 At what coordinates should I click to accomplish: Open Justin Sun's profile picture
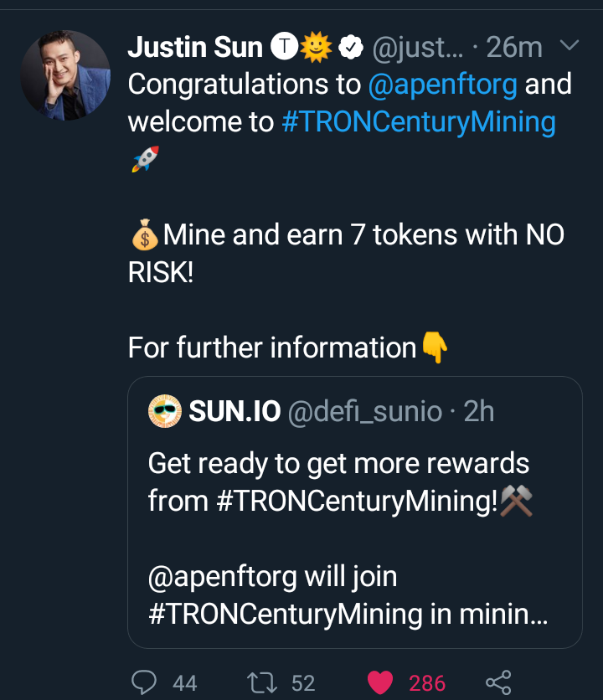coord(65,77)
